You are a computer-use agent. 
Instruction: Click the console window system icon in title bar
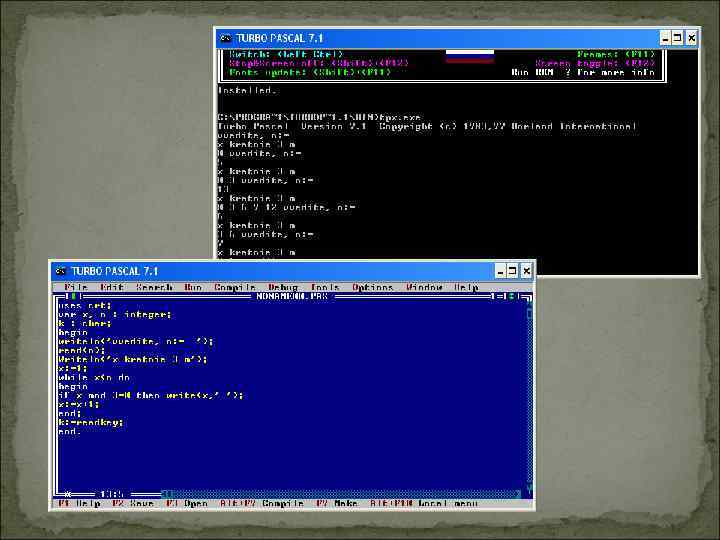225,38
